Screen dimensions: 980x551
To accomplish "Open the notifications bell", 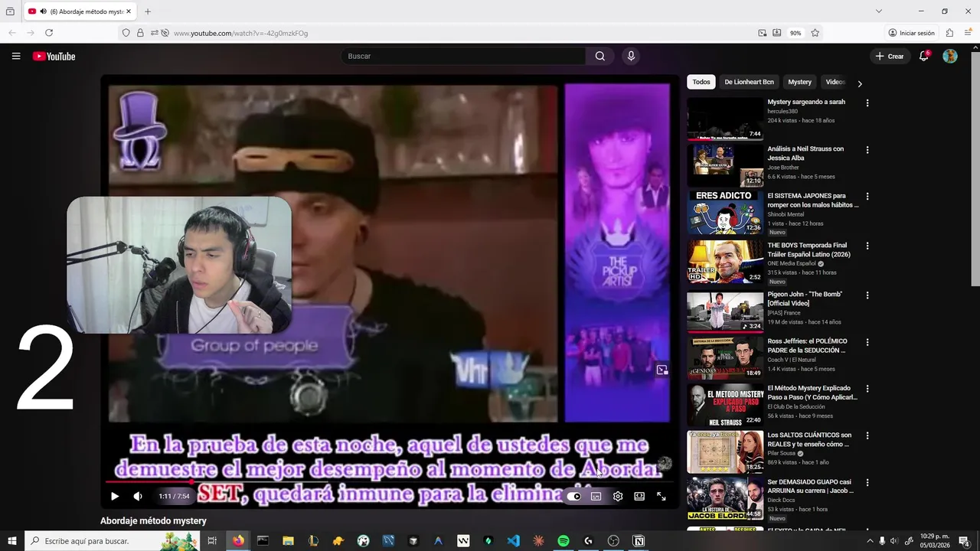I will pos(924,56).
